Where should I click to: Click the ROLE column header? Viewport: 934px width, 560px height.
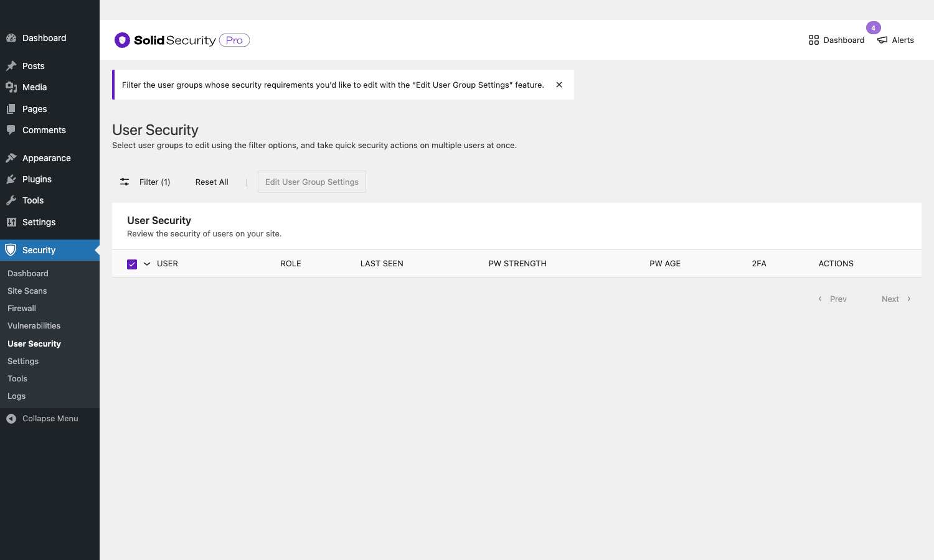point(291,264)
